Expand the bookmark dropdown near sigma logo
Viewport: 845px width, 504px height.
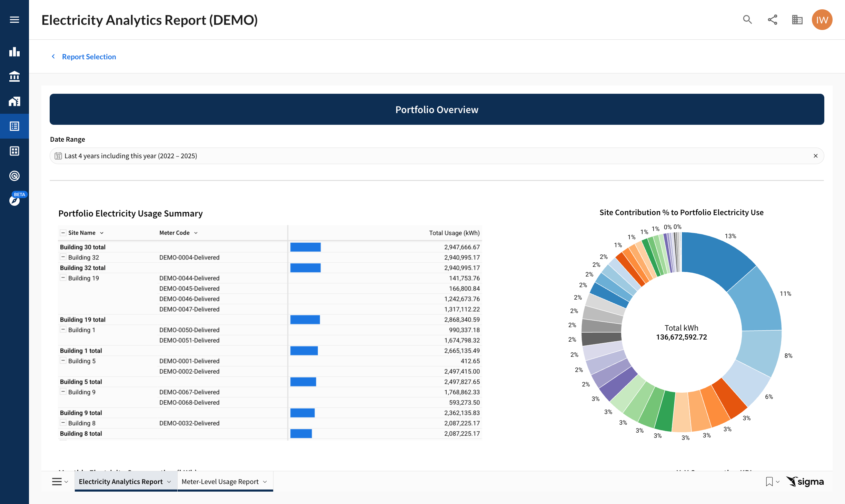[x=777, y=482]
